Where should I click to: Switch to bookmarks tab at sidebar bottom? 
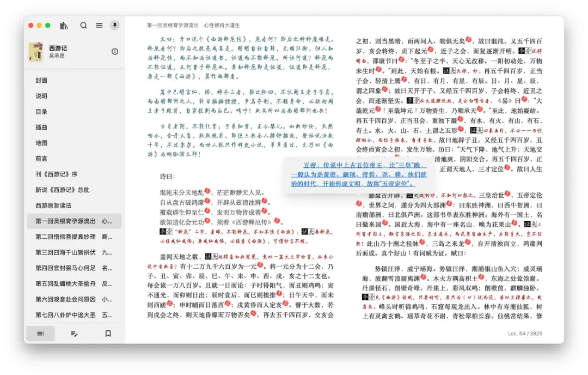(108, 334)
